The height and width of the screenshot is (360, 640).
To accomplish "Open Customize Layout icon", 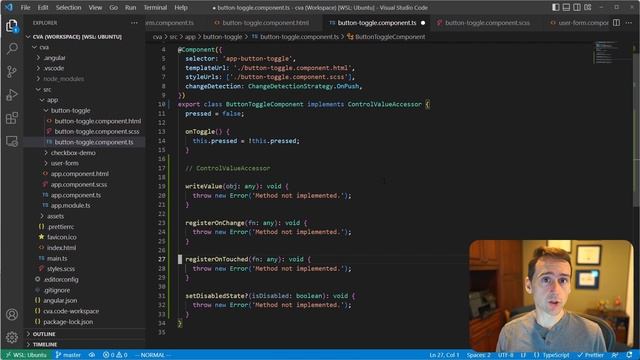I will (x=588, y=7).
